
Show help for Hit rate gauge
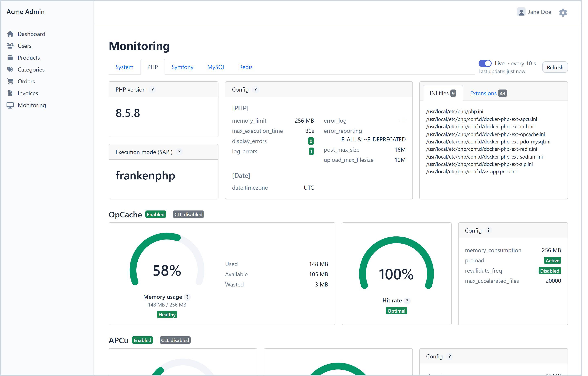[x=407, y=301]
